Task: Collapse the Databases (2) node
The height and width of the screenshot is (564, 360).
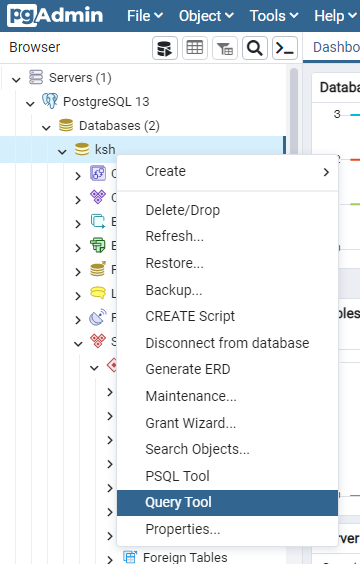Action: coord(46,127)
